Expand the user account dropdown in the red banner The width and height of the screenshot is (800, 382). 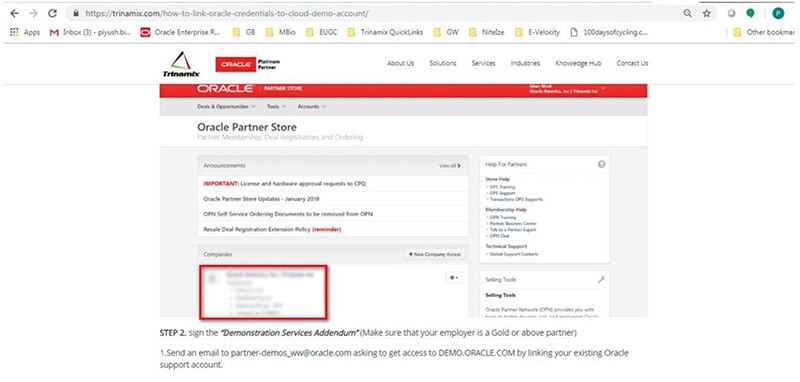click(604, 88)
